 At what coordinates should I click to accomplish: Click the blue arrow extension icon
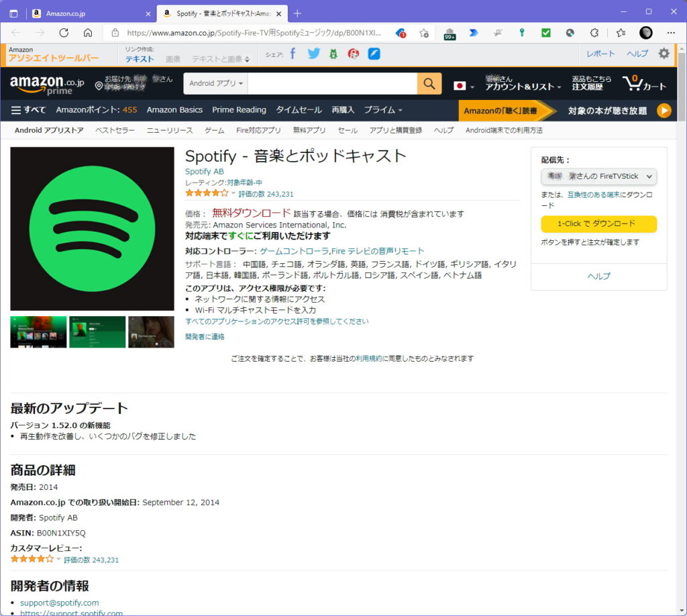pos(474,32)
